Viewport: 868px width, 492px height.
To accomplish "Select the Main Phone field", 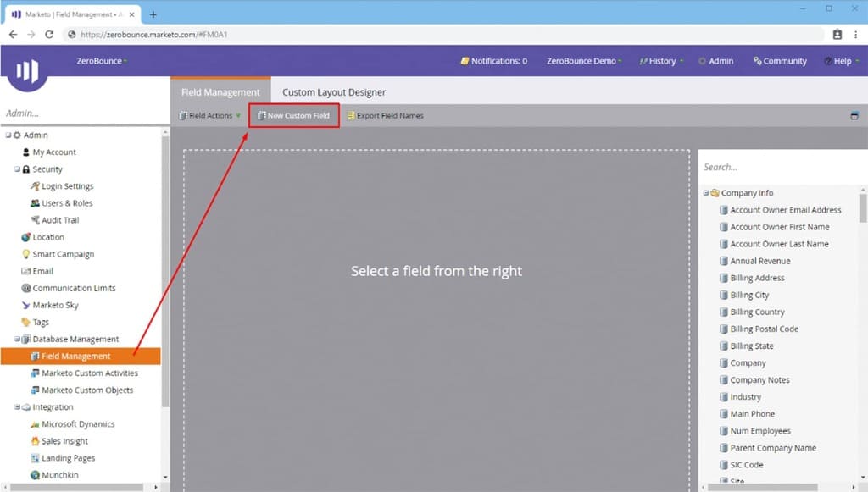I will [752, 414].
